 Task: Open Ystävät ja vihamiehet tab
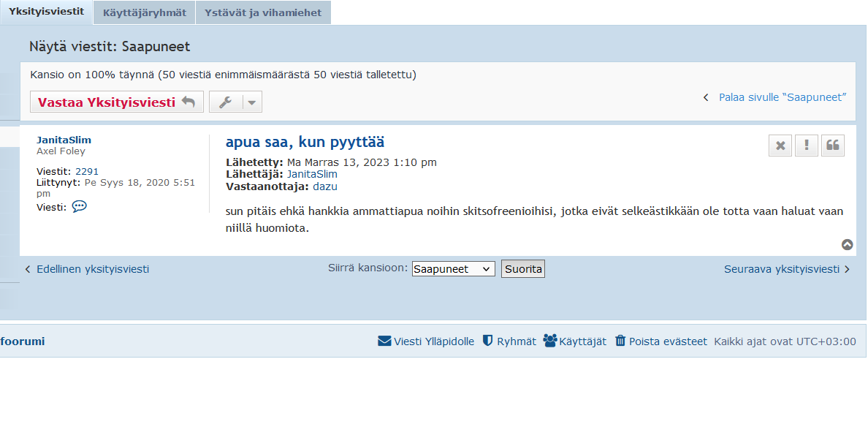point(263,12)
